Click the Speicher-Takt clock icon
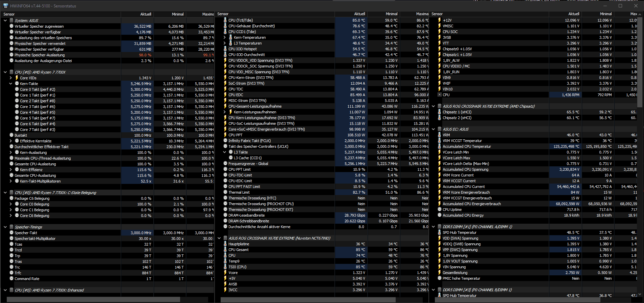Screen dimensions: 644x303 coord(11,233)
